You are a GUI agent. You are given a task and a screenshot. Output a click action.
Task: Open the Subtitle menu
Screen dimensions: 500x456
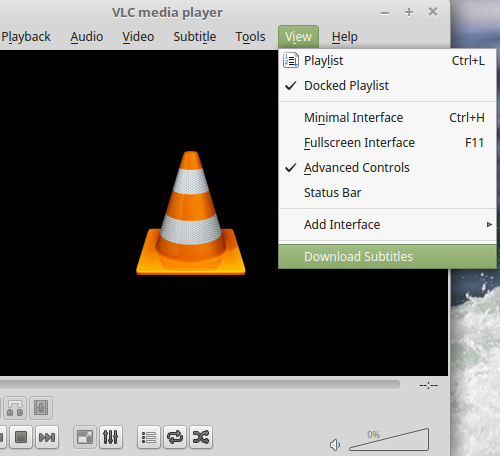point(195,37)
